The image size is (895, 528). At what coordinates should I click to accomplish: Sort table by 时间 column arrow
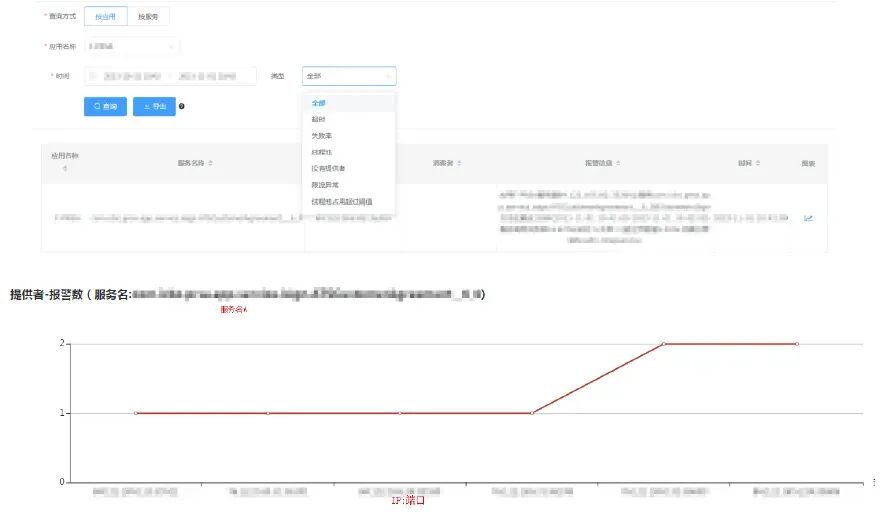(758, 163)
